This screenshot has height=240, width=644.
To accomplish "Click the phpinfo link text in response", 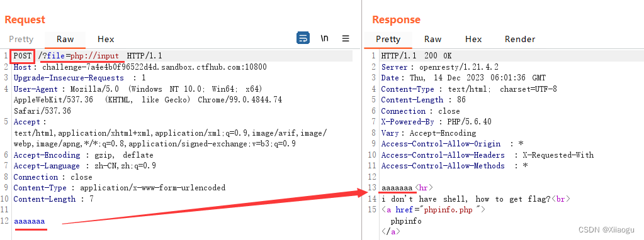I will point(406,221).
